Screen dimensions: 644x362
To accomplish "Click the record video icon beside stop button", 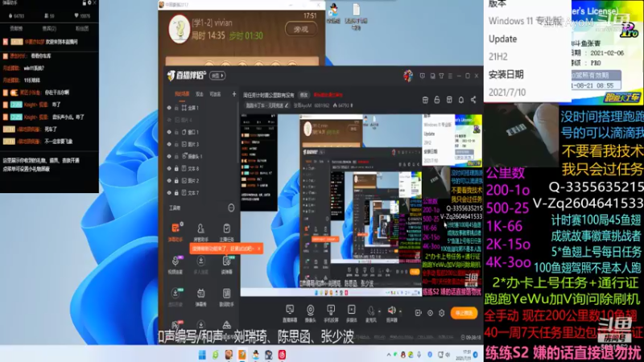I will (x=418, y=313).
